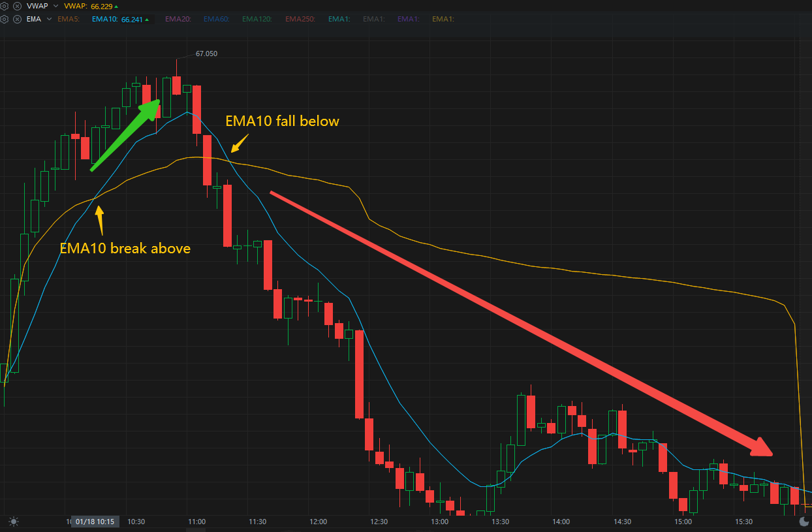Select the EMA120 legend label
The width and height of the screenshot is (812, 532).
[x=257, y=19]
